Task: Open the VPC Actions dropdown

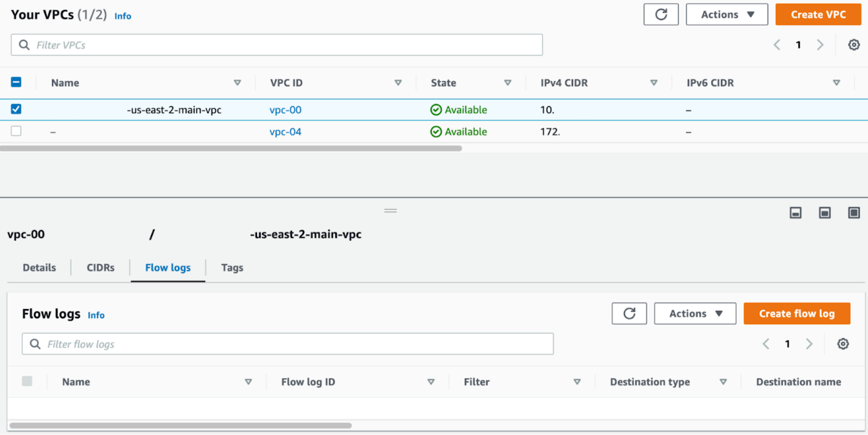Action: (x=726, y=15)
